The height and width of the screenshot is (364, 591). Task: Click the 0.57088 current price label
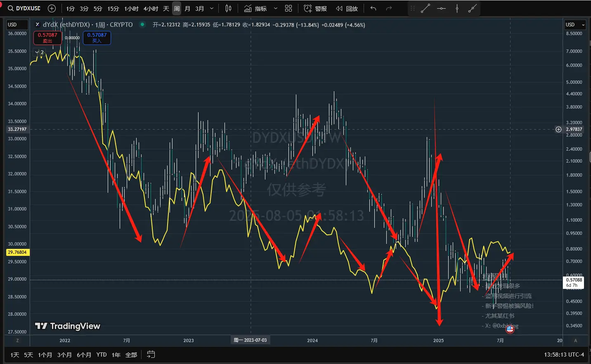[x=574, y=282]
